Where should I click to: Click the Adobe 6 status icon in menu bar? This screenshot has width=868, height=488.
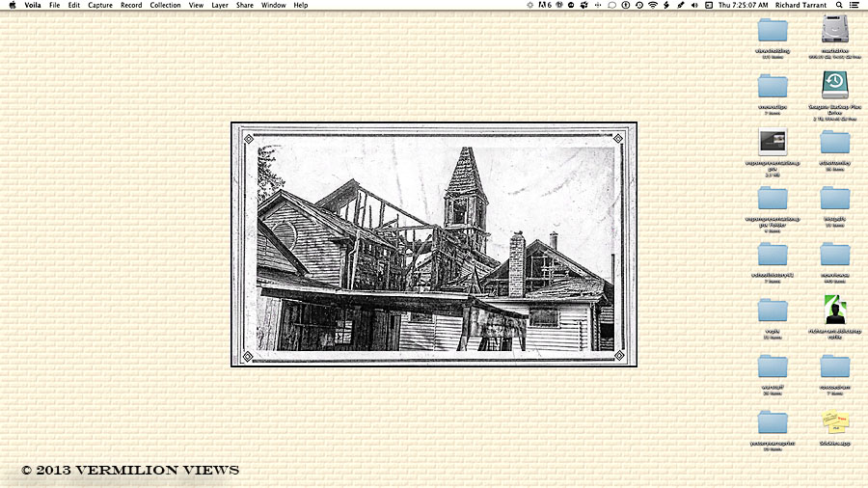pos(545,5)
